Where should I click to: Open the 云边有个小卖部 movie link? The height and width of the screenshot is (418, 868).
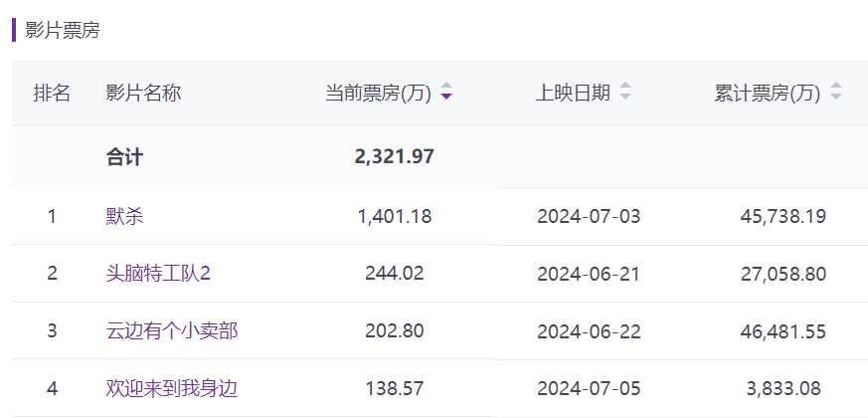coord(172,331)
